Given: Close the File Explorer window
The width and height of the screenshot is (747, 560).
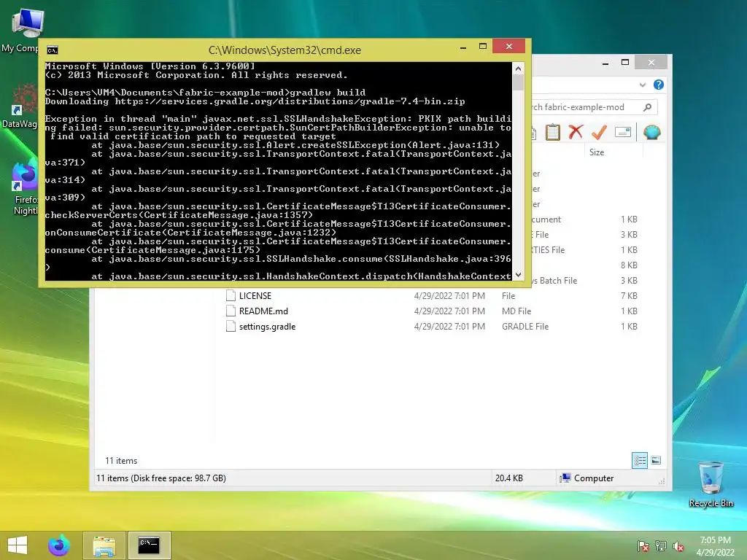Looking at the screenshot, I should 651,63.
